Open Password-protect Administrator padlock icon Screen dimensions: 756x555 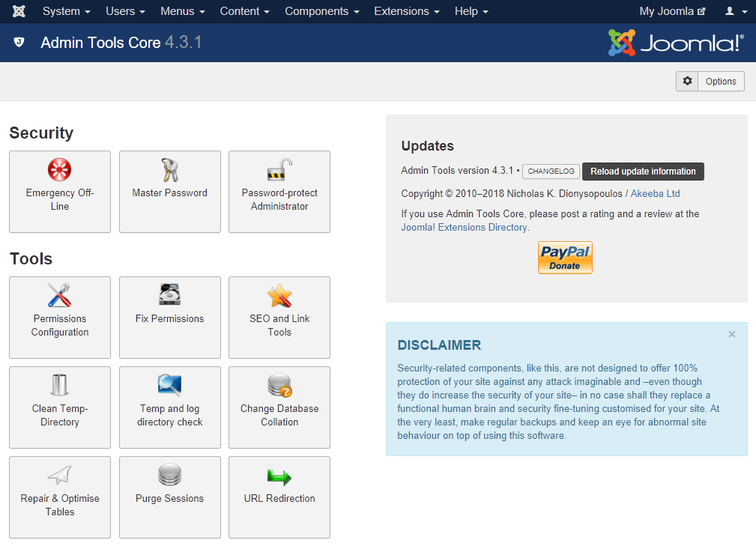(279, 169)
